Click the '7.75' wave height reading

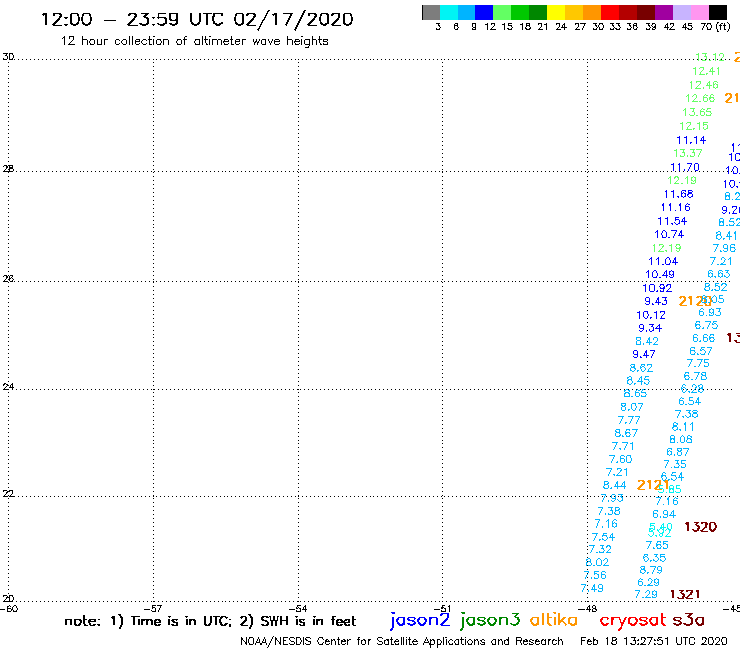pos(698,363)
